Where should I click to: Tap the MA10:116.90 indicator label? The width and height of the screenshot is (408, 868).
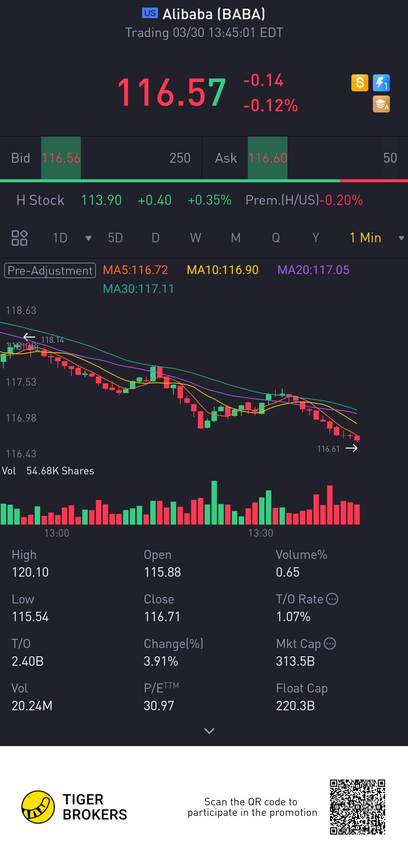point(223,270)
